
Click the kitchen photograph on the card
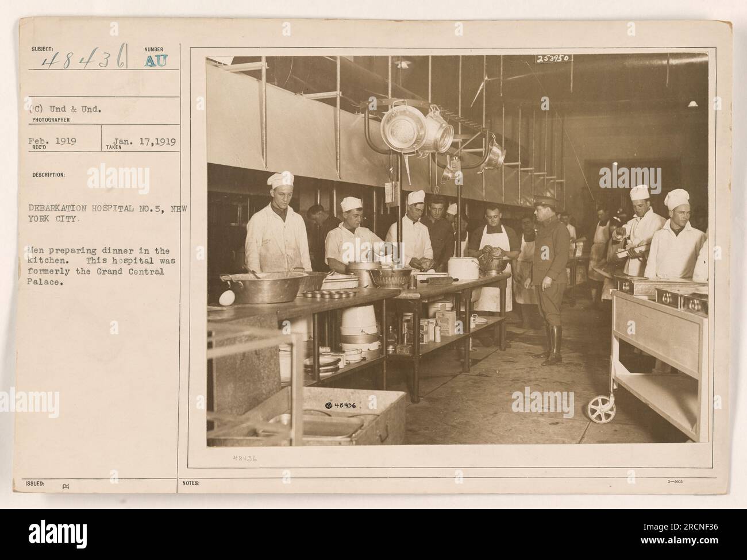457,251
